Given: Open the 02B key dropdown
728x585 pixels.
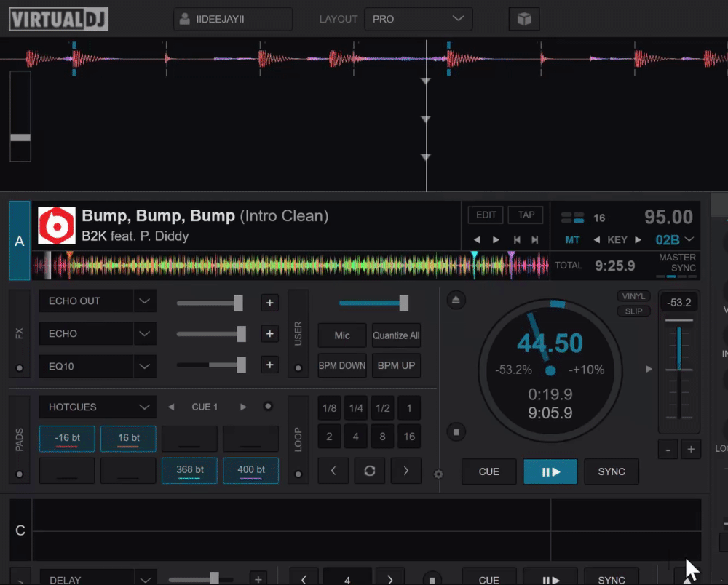Looking at the screenshot, I should click(689, 239).
